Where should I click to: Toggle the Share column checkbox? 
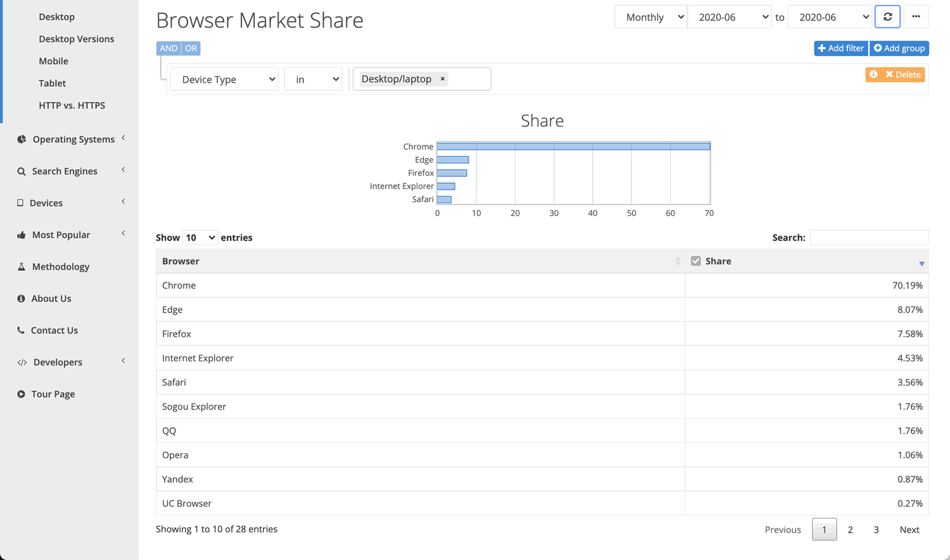[695, 260]
